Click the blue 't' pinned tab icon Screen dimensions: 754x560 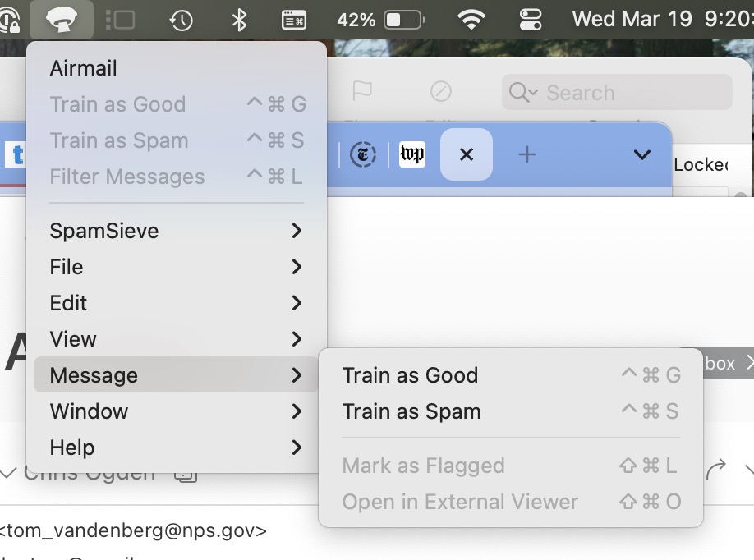(x=16, y=154)
